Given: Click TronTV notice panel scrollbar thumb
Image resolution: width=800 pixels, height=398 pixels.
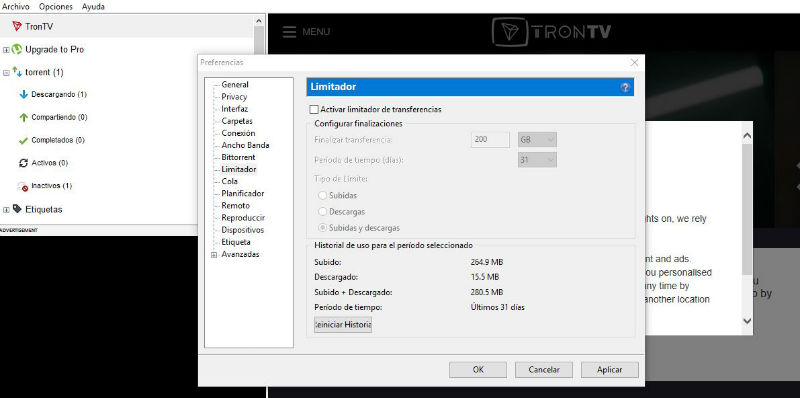Looking at the screenshot, I should click(747, 209).
